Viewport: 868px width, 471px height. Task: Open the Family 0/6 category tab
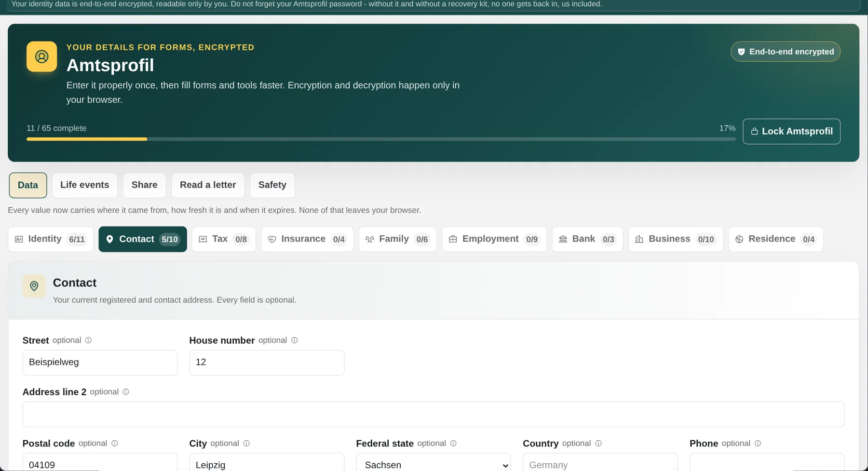398,239
